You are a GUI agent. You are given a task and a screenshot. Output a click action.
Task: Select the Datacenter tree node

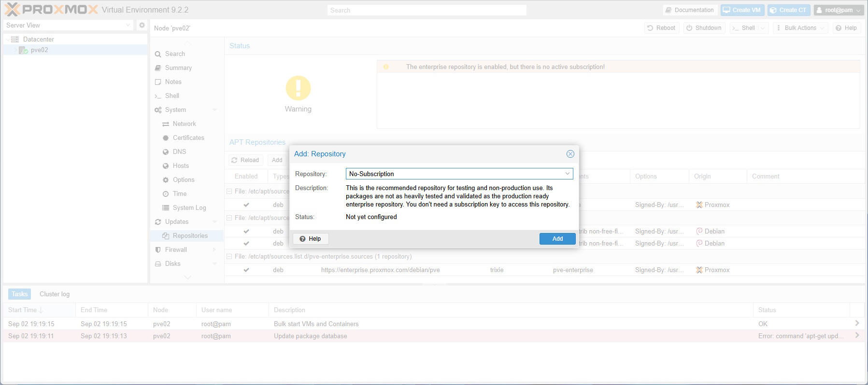pyautogui.click(x=38, y=39)
